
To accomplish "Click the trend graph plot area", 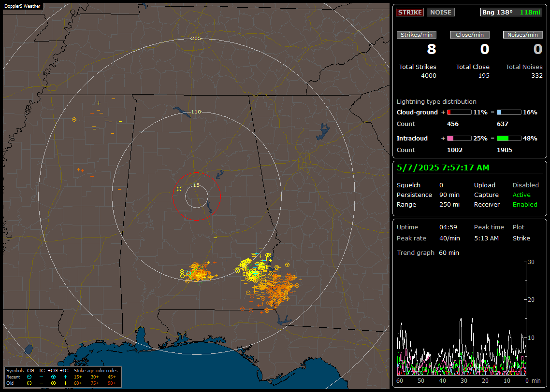I will click(x=462, y=319).
